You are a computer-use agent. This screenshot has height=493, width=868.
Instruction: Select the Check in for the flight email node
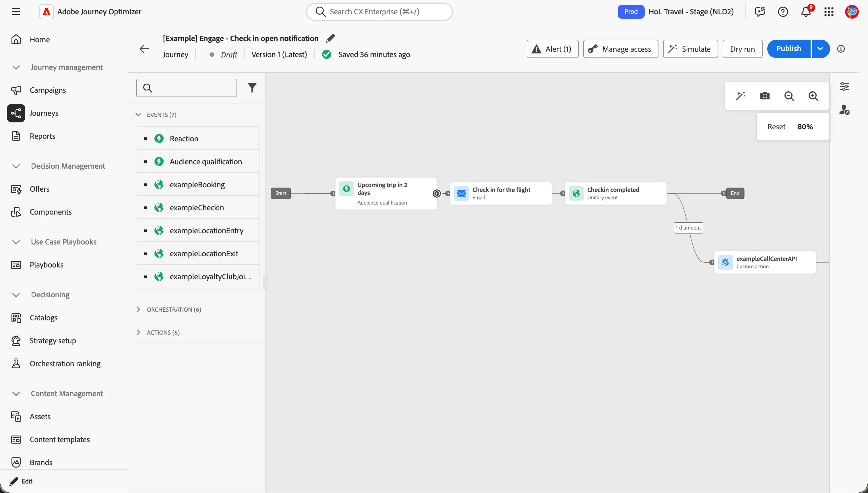501,193
